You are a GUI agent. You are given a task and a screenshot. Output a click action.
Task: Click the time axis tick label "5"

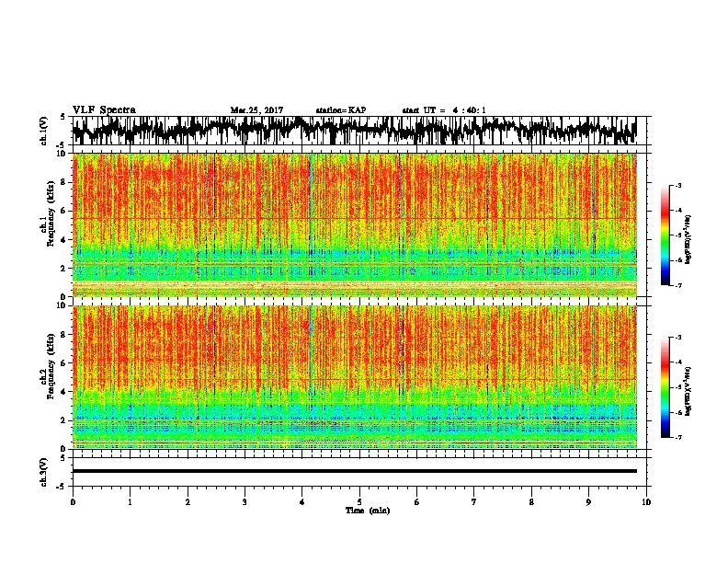pos(359,502)
